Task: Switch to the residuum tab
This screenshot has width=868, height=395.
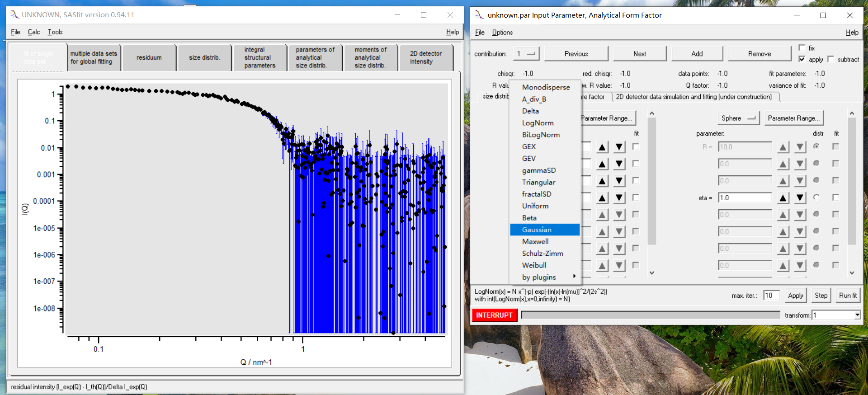Action: 149,58
